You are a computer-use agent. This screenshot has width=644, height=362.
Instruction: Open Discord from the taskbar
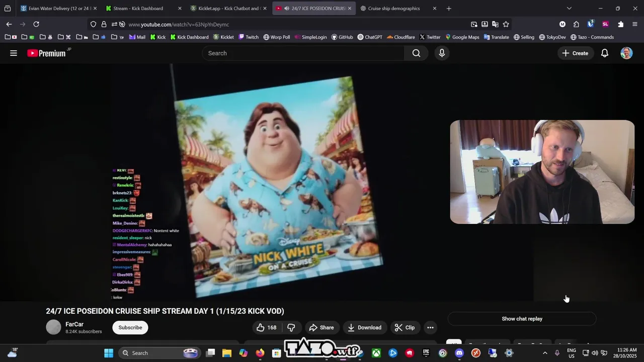click(x=459, y=353)
